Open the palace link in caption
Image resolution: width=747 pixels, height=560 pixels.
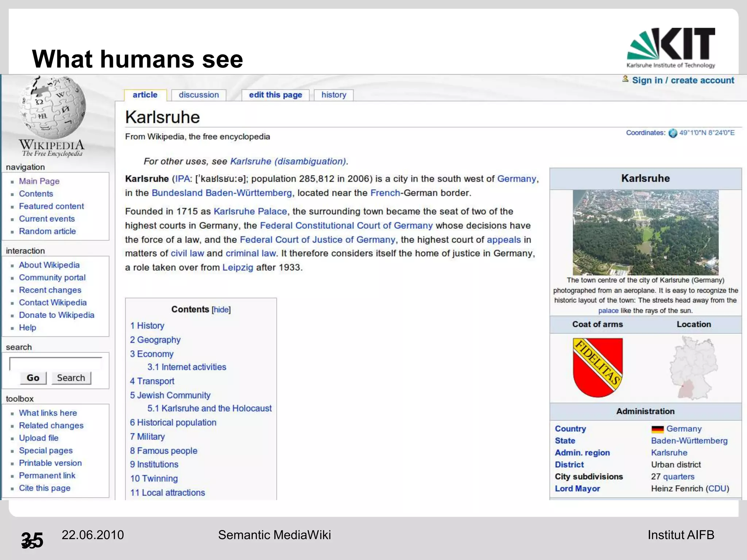pyautogui.click(x=608, y=311)
